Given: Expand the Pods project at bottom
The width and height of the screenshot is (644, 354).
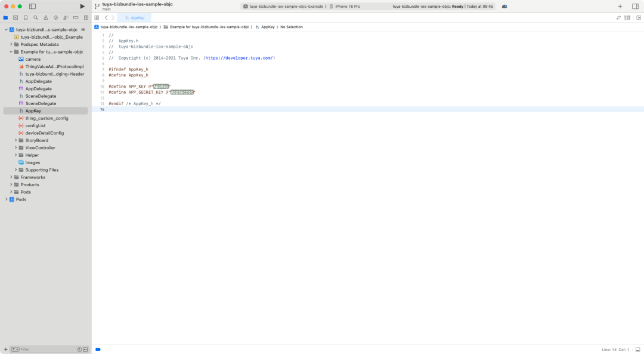Looking at the screenshot, I should pyautogui.click(x=6, y=199).
